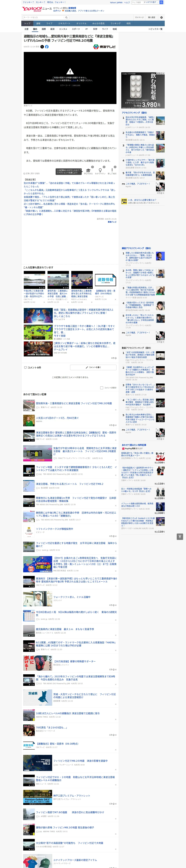The image size is (186, 868).
Task: Open the マイページ link
Action: [139, 18]
